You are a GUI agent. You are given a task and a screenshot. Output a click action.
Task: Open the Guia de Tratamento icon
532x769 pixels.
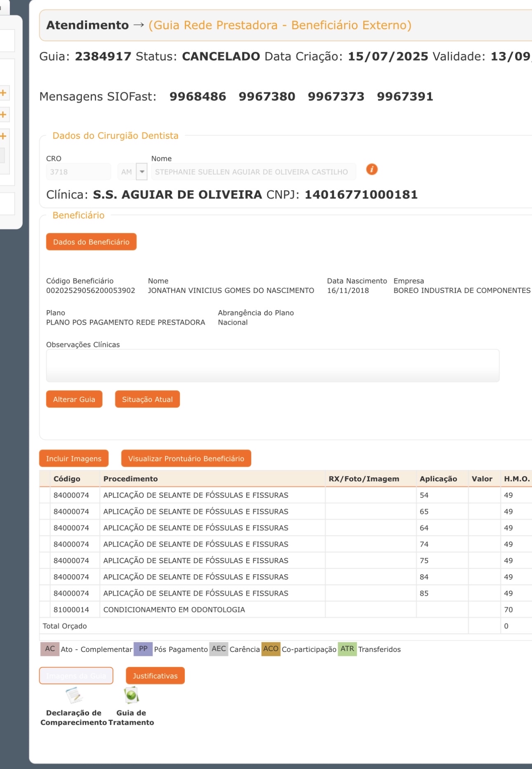click(131, 696)
